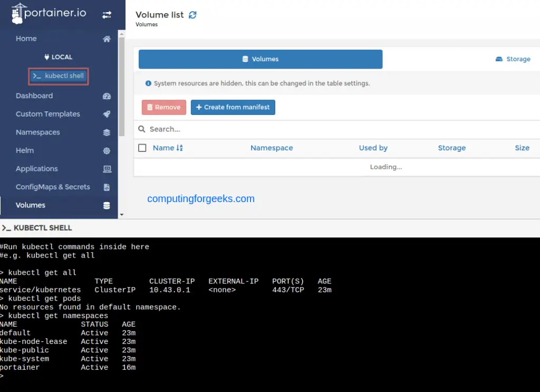
Task: Click '443/TCP' port value in terminal
Action: (288, 290)
